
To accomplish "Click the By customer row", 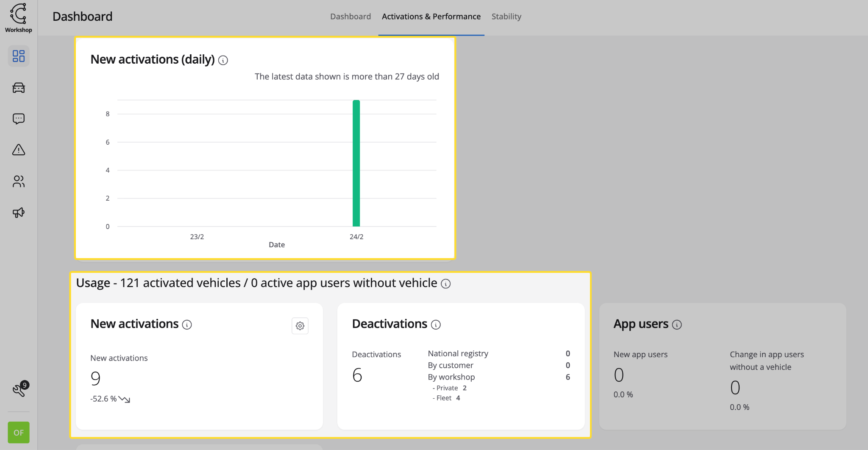I will point(499,366).
